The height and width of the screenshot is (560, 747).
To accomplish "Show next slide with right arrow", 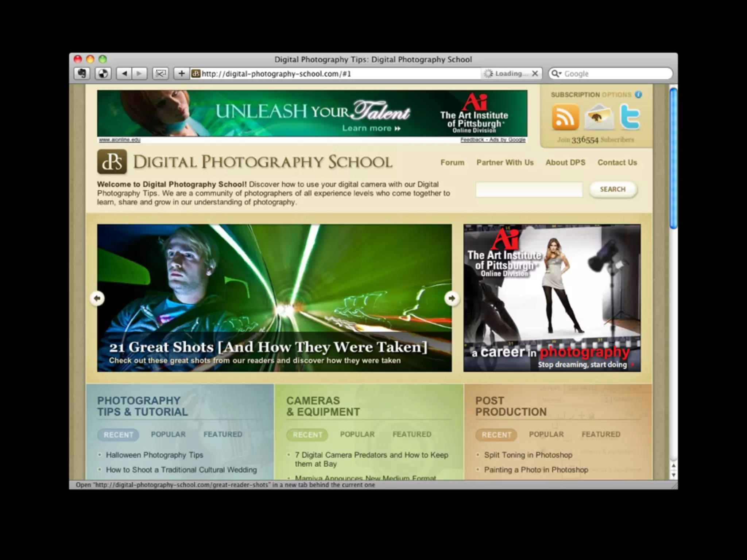I will coord(452,298).
